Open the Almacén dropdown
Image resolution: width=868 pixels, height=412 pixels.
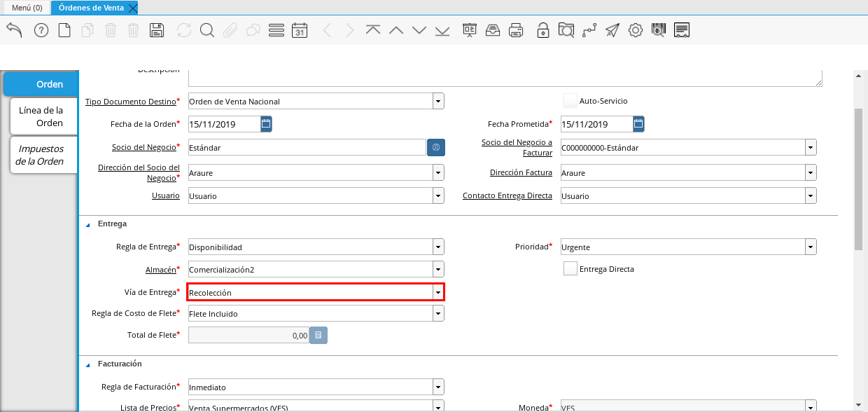(x=438, y=269)
